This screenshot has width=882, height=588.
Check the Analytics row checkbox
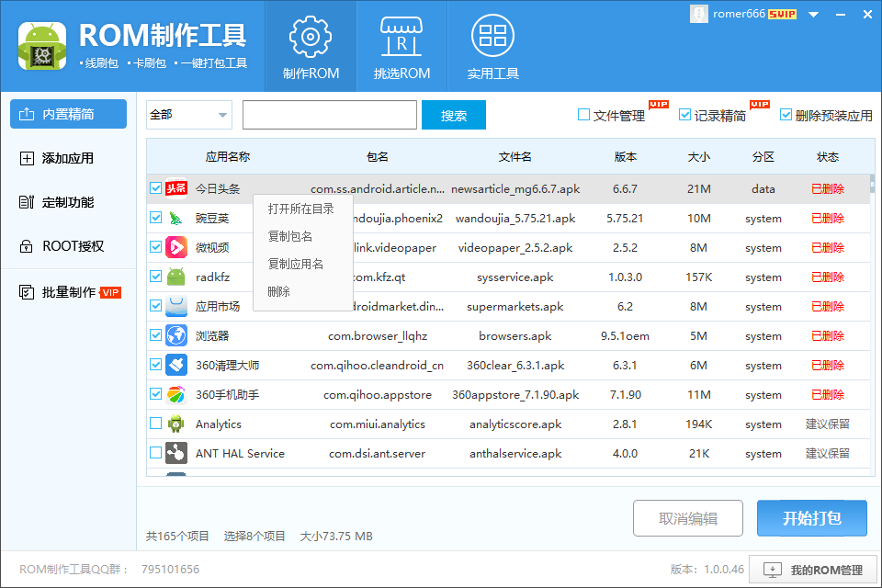[155, 424]
